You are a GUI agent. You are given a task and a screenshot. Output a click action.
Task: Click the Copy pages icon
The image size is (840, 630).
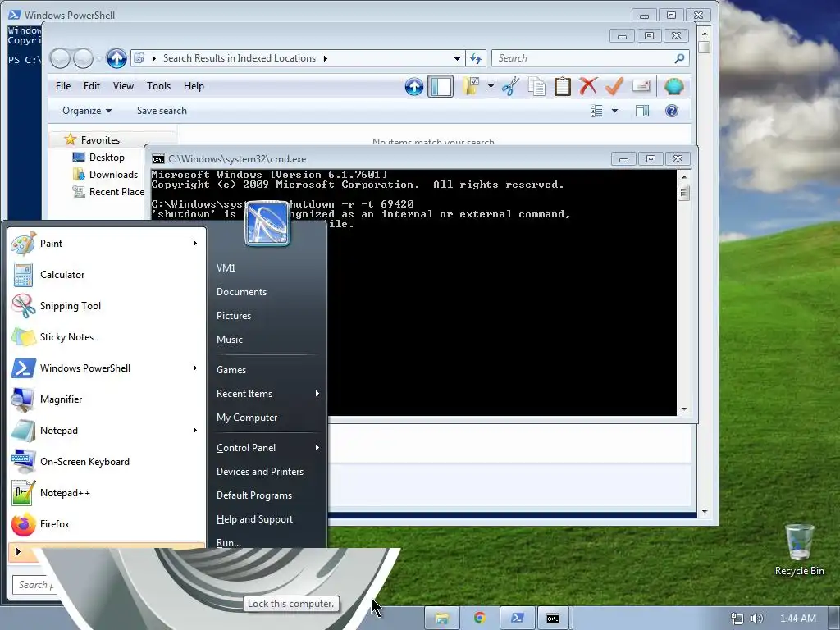[536, 86]
